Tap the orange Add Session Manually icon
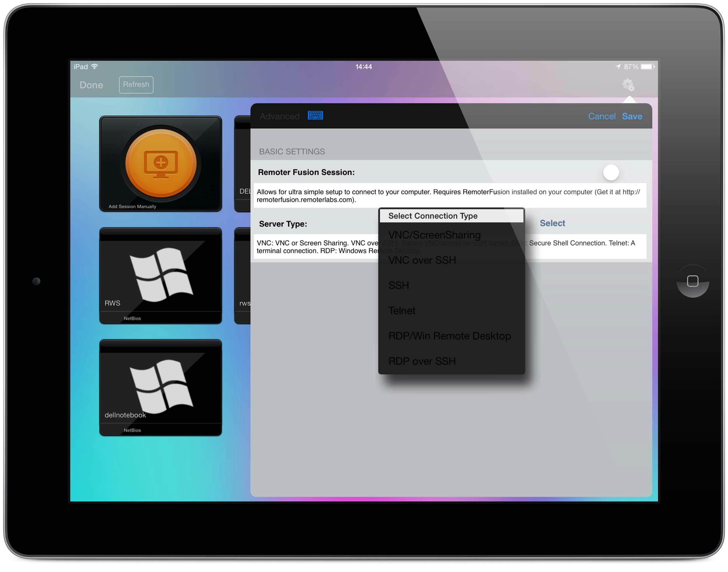The image size is (728, 572). tap(161, 163)
